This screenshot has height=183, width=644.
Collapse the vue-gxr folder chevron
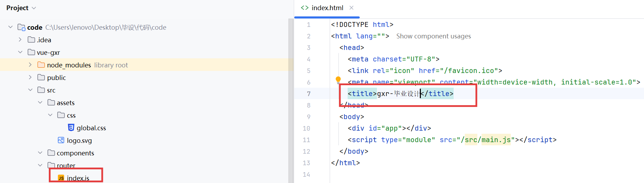tap(20, 52)
